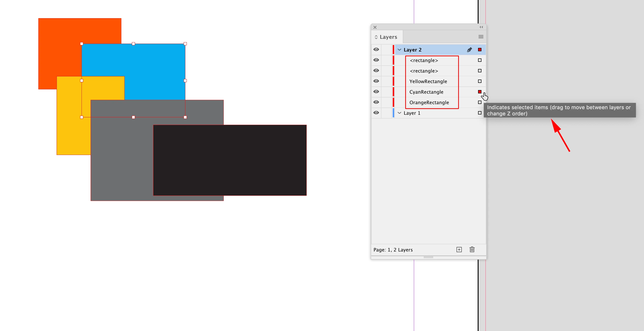644x331 pixels.
Task: Click the Delete selected layers trash icon
Action: (x=472, y=250)
